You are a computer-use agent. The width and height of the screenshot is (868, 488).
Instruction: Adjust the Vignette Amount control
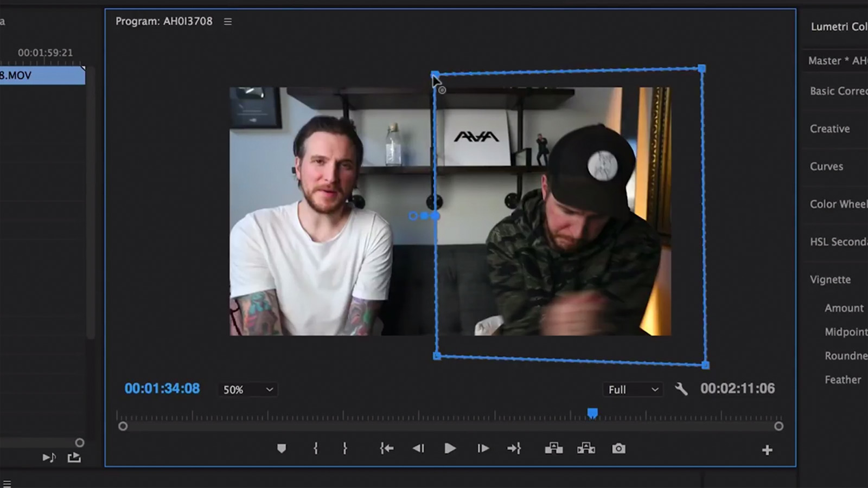pyautogui.click(x=844, y=308)
